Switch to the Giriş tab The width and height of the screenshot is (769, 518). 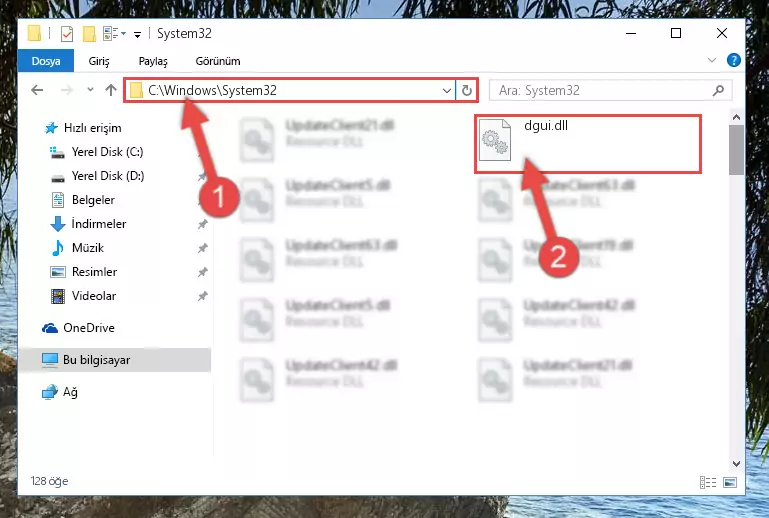(99, 61)
